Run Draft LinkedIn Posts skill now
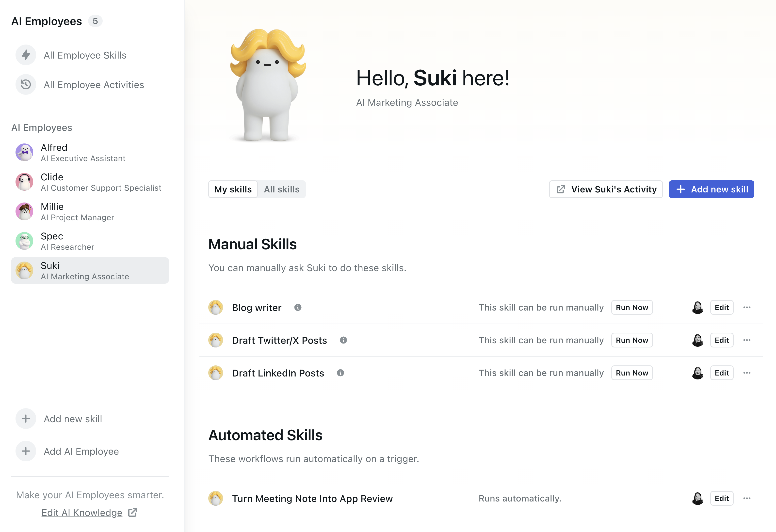This screenshot has height=532, width=776. pyautogui.click(x=632, y=373)
